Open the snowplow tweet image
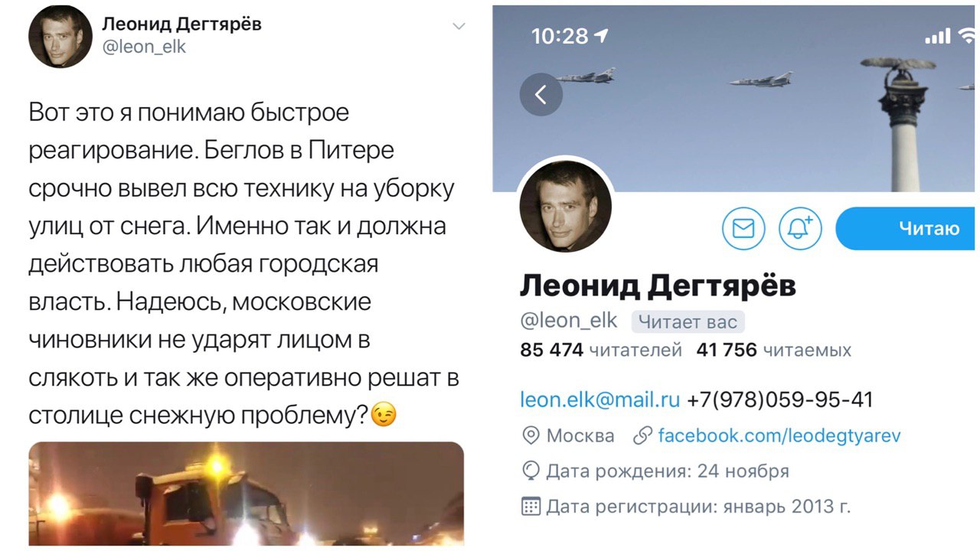This screenshot has height=551, width=980. 246,494
